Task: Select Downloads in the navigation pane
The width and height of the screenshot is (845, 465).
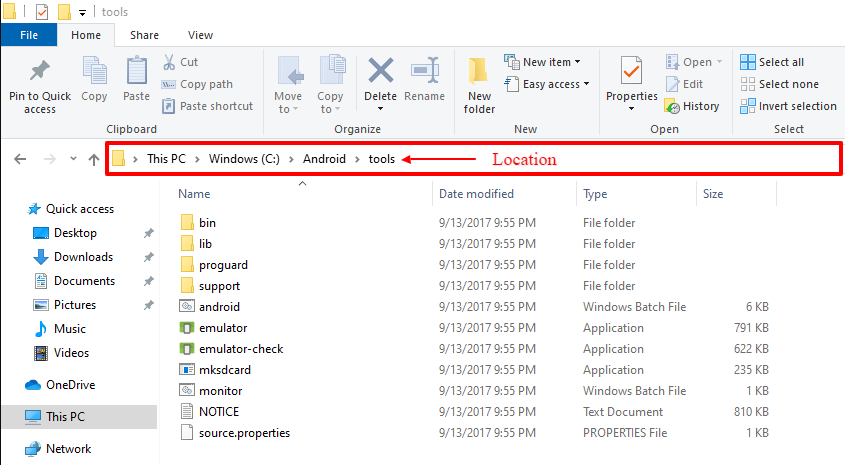Action: tap(83, 257)
